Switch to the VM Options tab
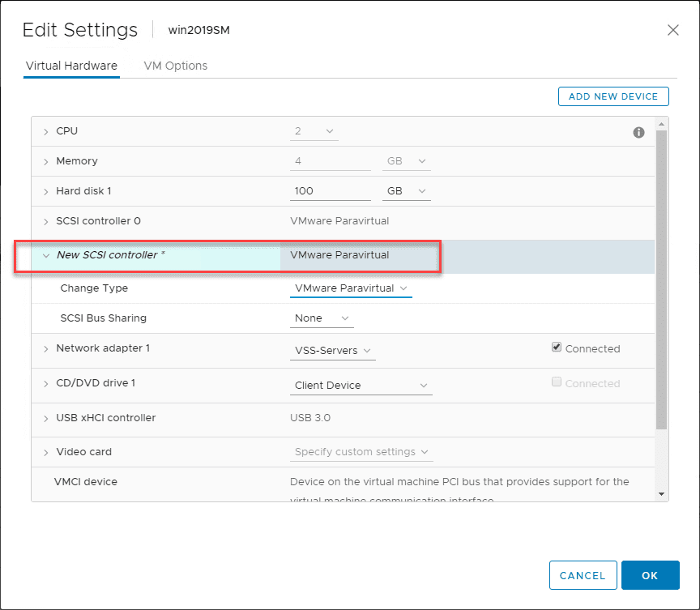This screenshot has width=700, height=610. pos(175,66)
